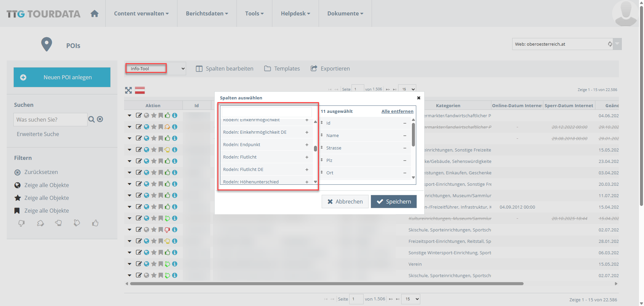Close the Spalten auswählen dialog

click(419, 98)
